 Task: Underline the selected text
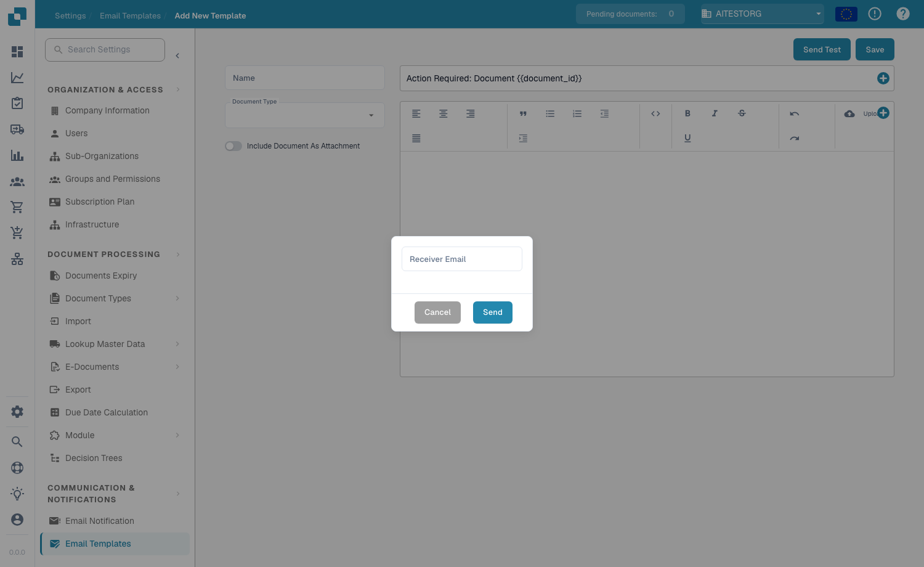pyautogui.click(x=687, y=138)
